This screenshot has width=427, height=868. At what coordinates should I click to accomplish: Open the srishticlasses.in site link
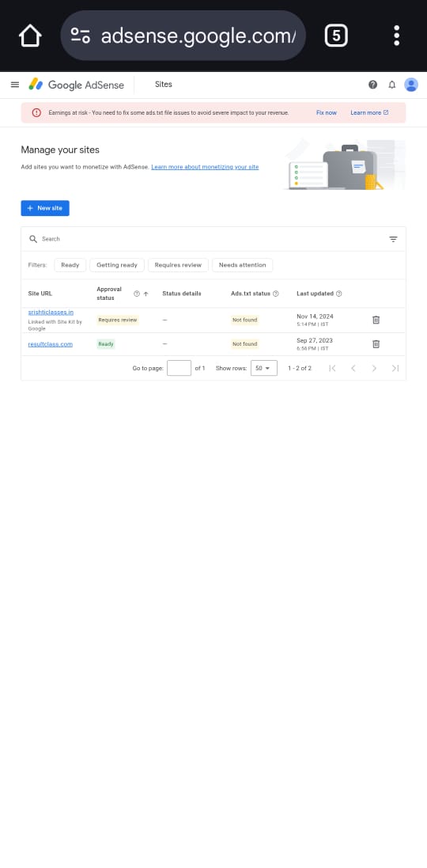coord(51,313)
